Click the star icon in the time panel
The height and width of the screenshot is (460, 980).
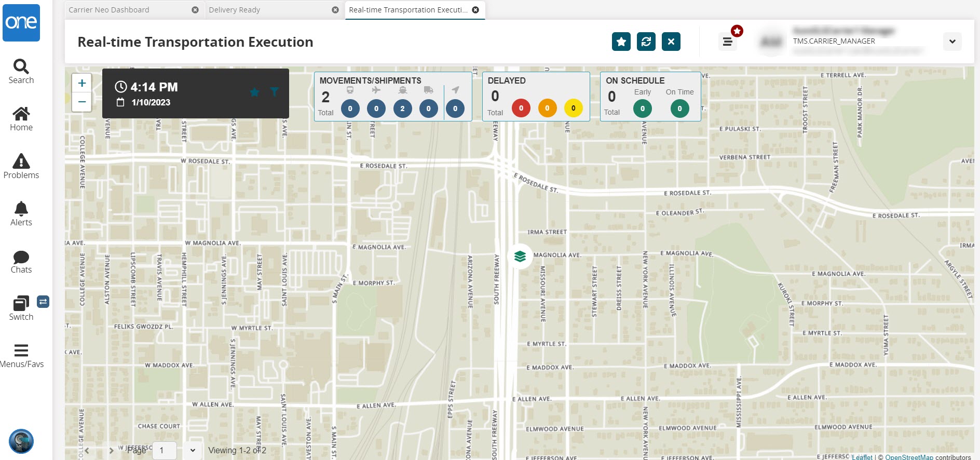254,92
